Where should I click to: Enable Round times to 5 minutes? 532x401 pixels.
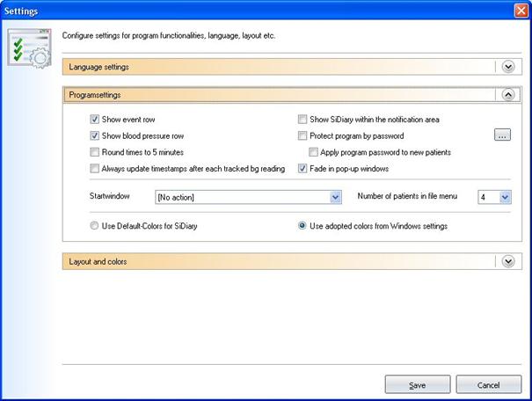(95, 152)
